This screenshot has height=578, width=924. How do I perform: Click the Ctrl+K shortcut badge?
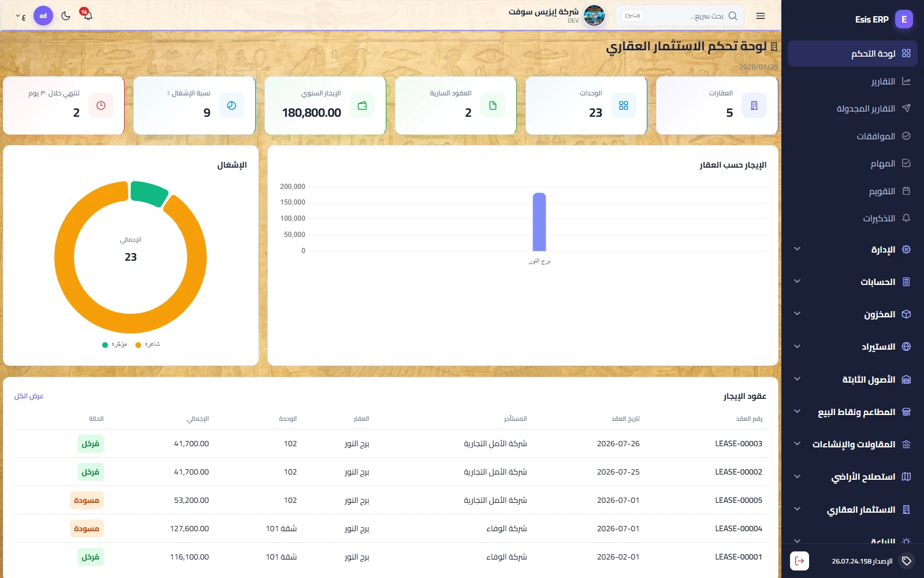632,16
